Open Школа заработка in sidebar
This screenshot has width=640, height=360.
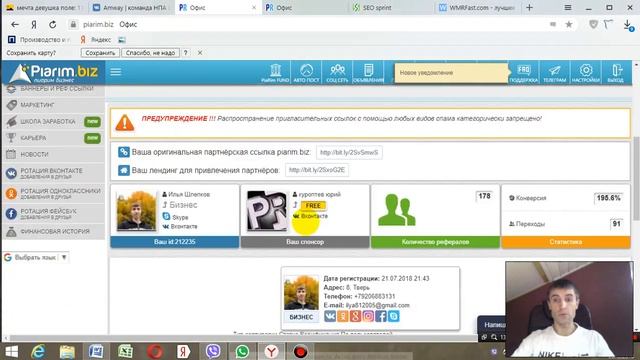(53, 121)
